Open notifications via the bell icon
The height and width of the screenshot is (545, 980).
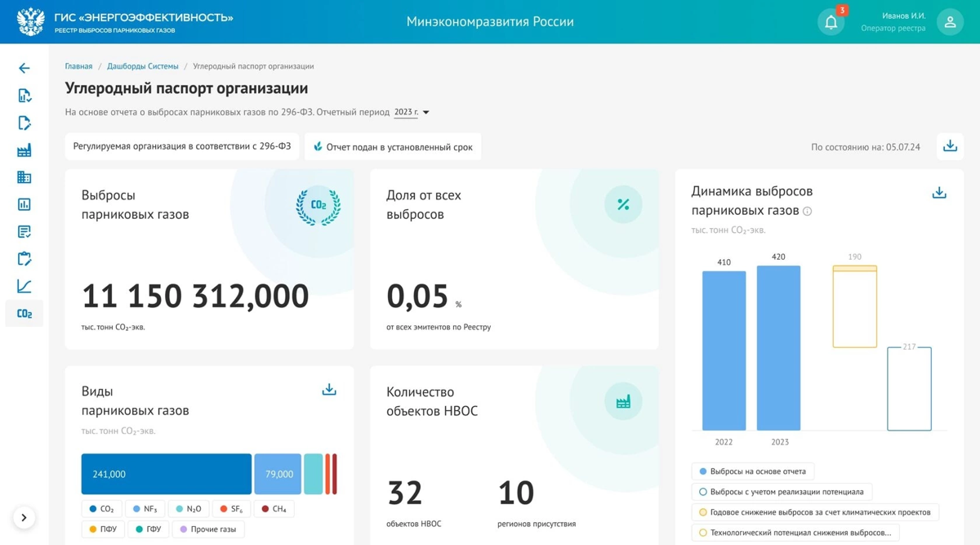(831, 21)
